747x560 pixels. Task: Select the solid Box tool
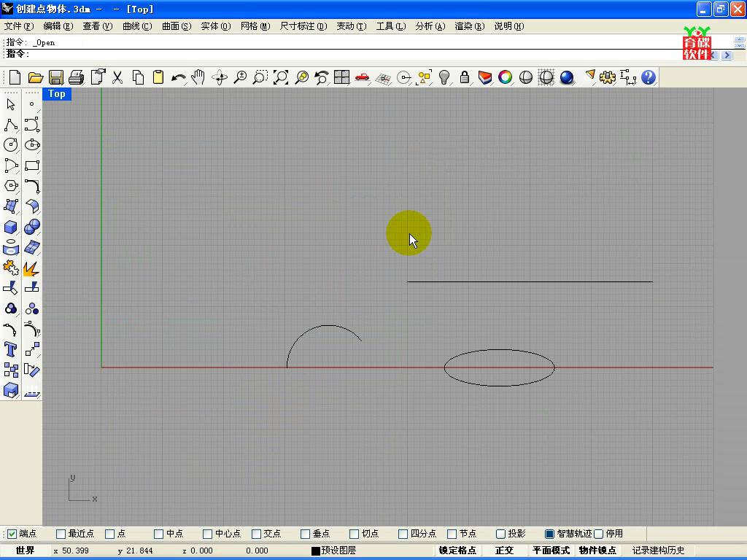coord(11,227)
